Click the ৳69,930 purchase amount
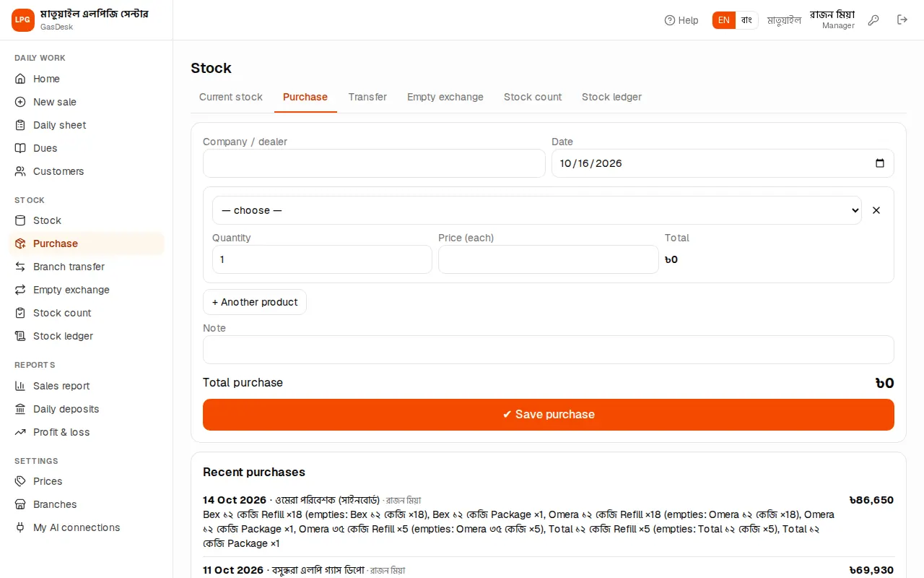The height and width of the screenshot is (578, 924). (x=871, y=570)
